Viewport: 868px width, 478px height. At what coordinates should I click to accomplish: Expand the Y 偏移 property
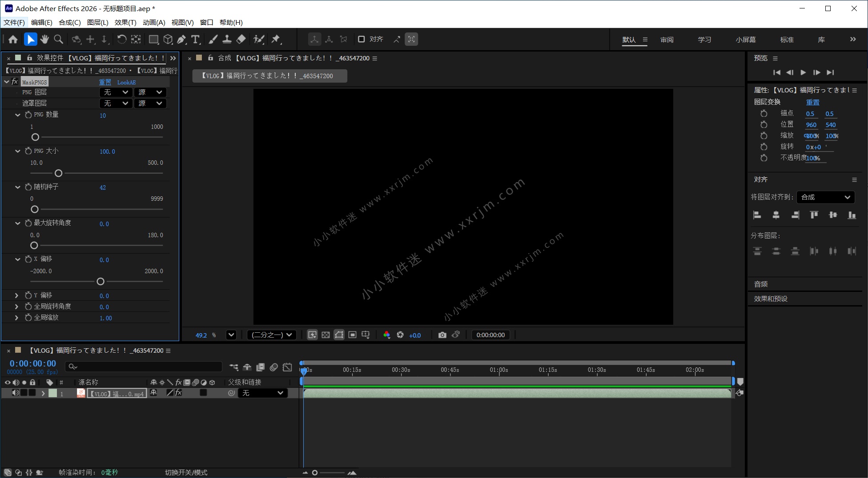(x=16, y=295)
